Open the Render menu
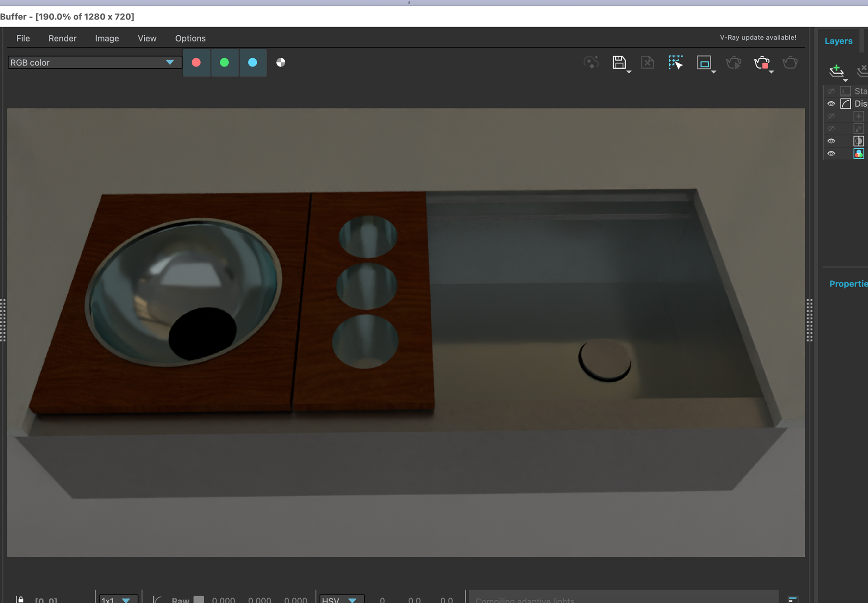The image size is (868, 603). pos(62,38)
